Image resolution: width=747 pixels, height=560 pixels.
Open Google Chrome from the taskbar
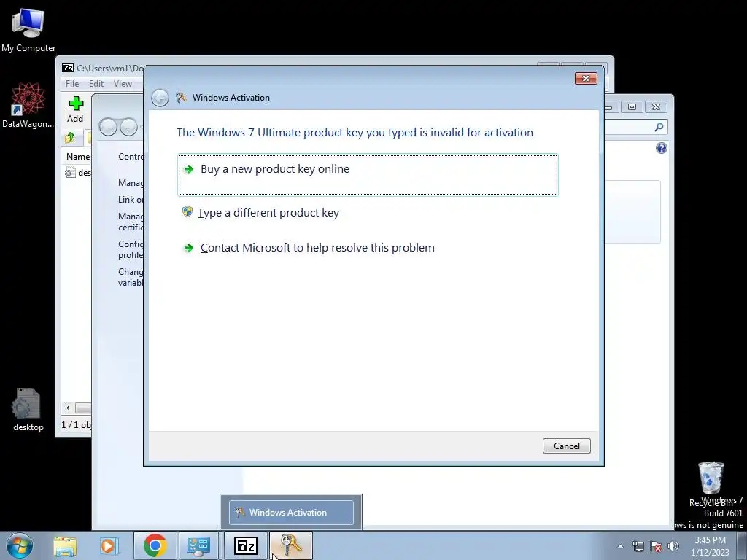pyautogui.click(x=155, y=545)
